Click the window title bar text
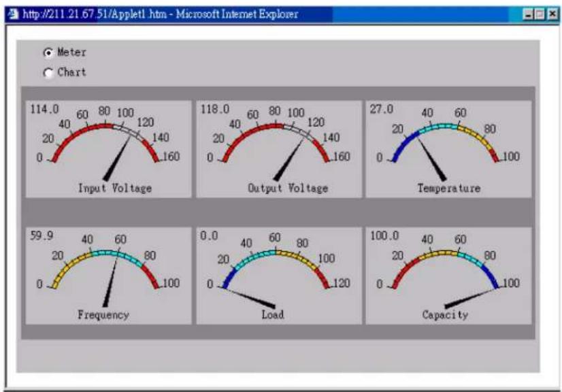 click(x=160, y=14)
